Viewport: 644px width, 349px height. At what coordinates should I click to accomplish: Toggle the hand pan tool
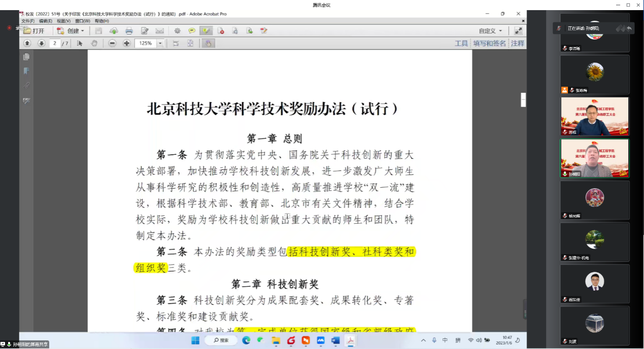click(x=94, y=44)
